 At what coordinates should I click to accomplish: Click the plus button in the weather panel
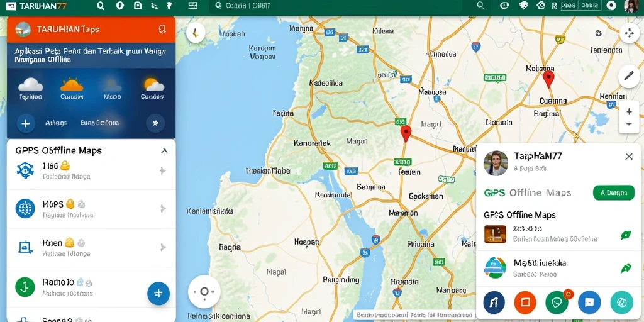[x=25, y=123]
